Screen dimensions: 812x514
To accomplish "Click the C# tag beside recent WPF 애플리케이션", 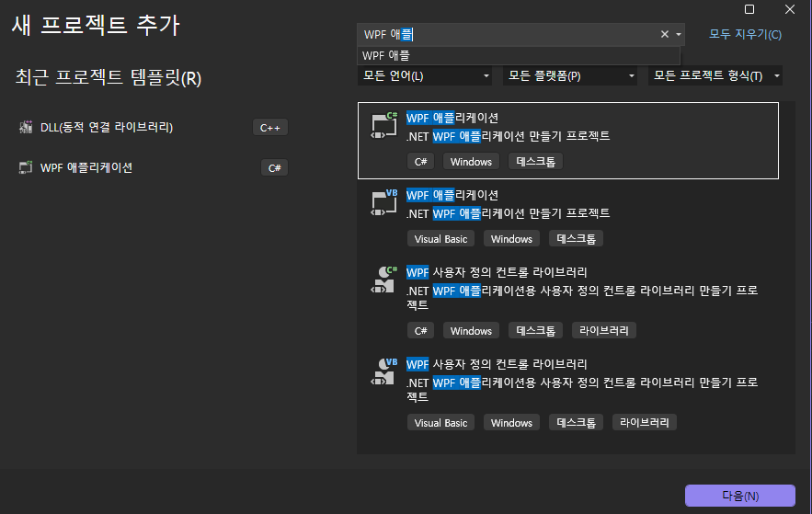I will [274, 167].
